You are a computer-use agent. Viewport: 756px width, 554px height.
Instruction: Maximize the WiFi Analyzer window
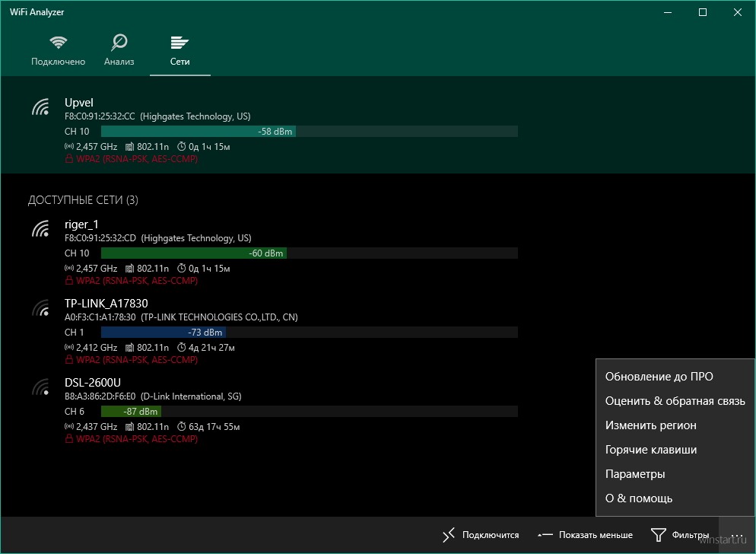[703, 12]
